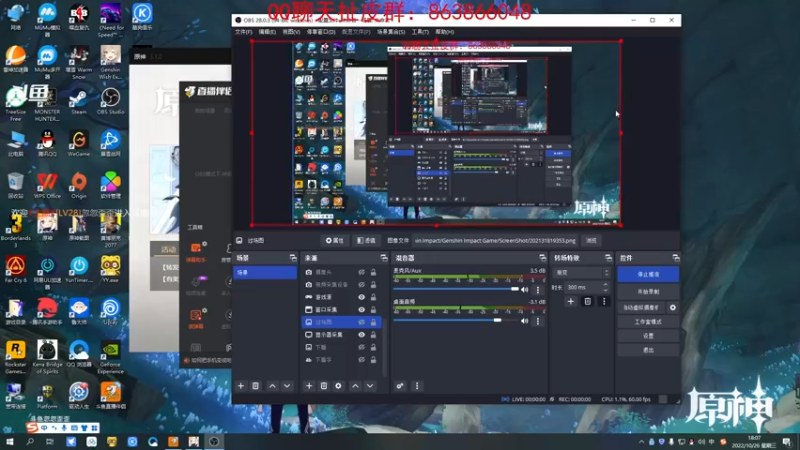This screenshot has width=800, height=450.
Task: Show the selected 过场图 source
Action: pos(361,322)
